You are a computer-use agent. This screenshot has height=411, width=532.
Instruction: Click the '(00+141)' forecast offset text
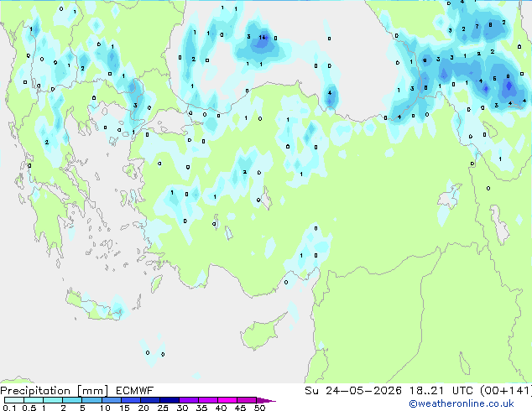click(x=506, y=391)
